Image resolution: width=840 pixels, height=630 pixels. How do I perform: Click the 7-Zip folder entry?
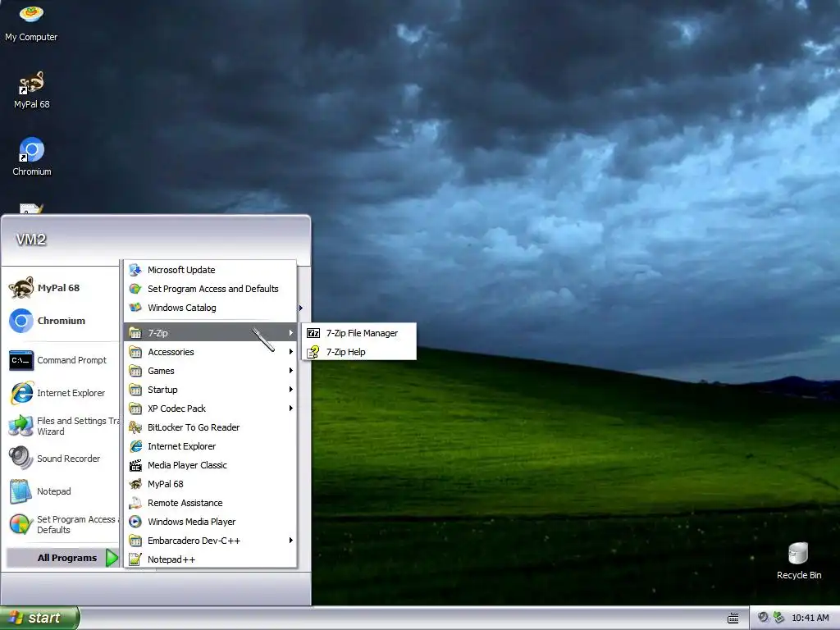click(x=210, y=333)
